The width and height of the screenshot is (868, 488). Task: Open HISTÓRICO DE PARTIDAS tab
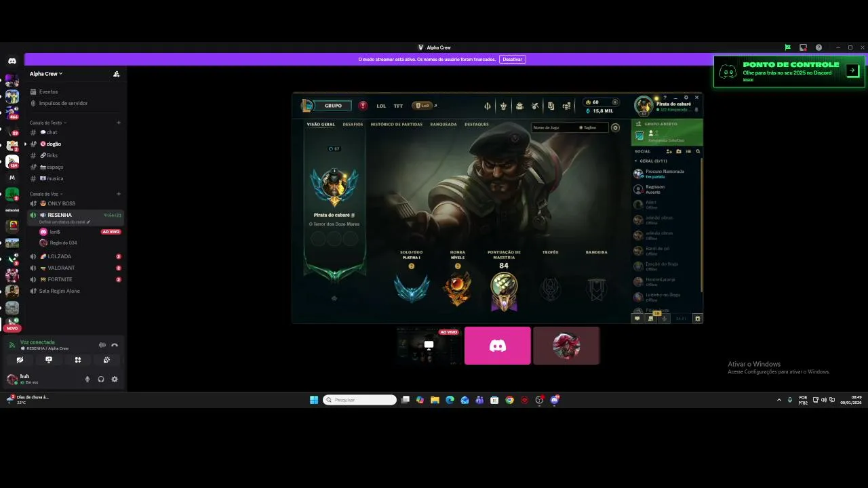(397, 124)
